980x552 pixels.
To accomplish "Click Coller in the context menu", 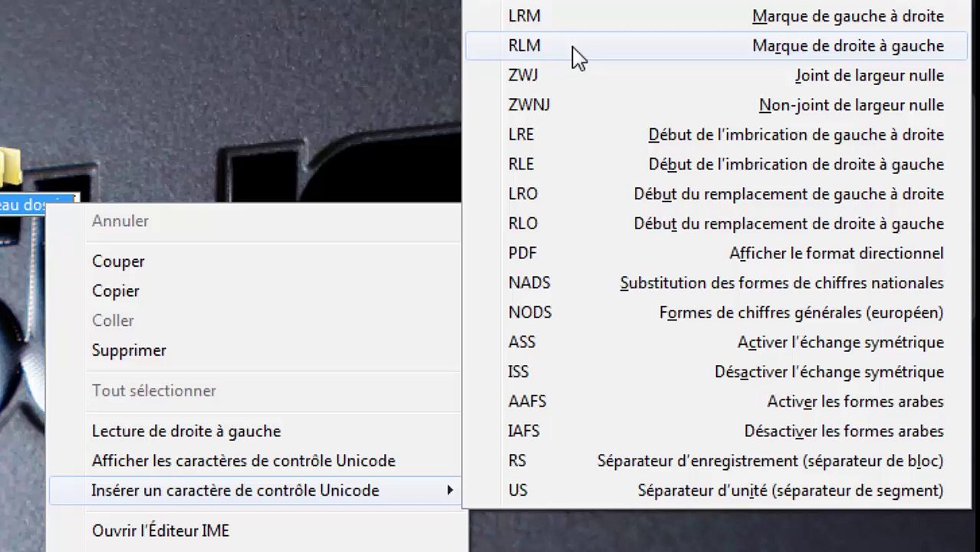I will coord(255,320).
